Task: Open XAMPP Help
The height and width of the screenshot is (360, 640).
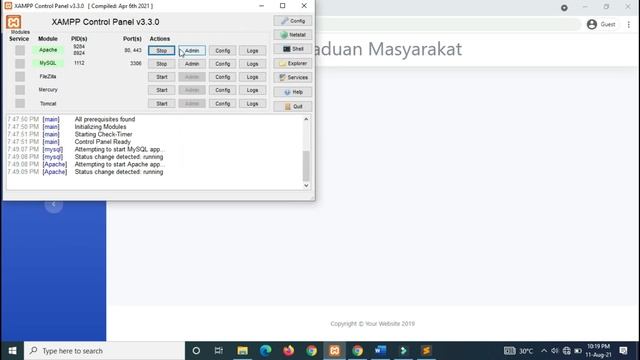Action: coord(293,92)
